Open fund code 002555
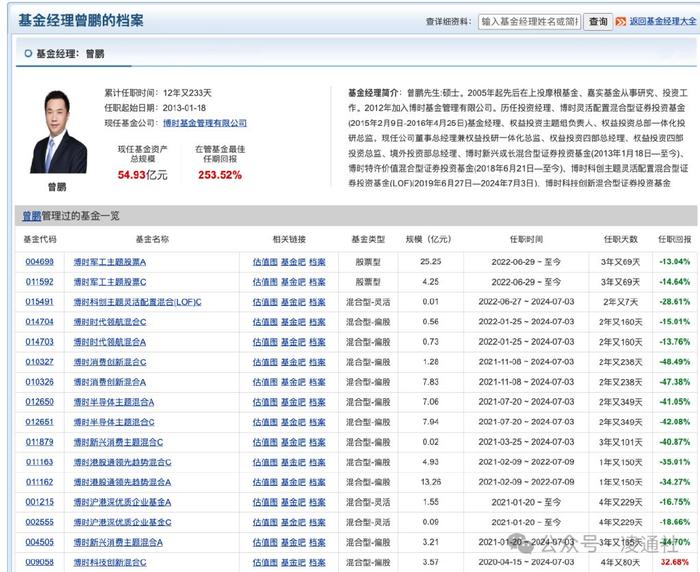Screen dimensions: 700x572 (39, 522)
